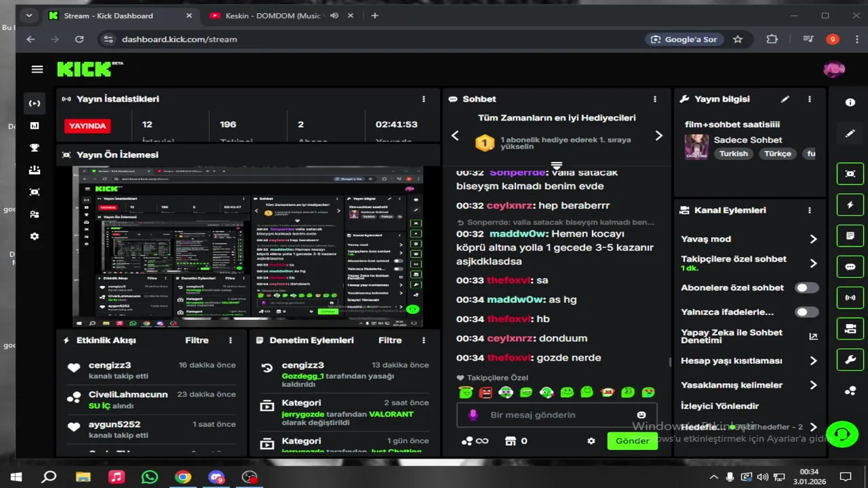
Task: Open WhatsApp from the taskbar
Action: pyautogui.click(x=150, y=477)
